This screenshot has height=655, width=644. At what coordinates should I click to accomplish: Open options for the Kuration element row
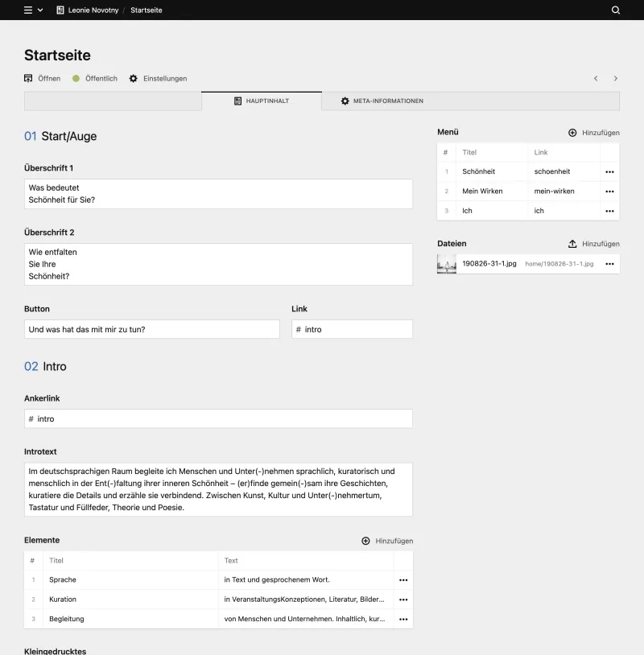pos(402,599)
